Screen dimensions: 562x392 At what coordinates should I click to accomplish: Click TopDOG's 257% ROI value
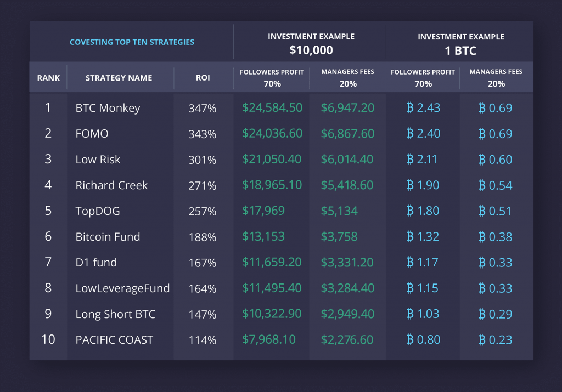tap(202, 211)
